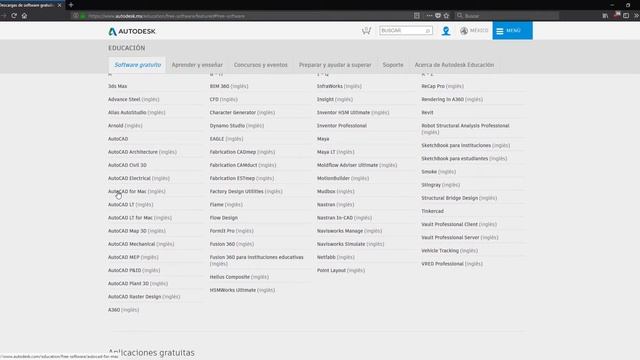Open the browser library icon
The width and height of the screenshot is (640, 360).
605,16
